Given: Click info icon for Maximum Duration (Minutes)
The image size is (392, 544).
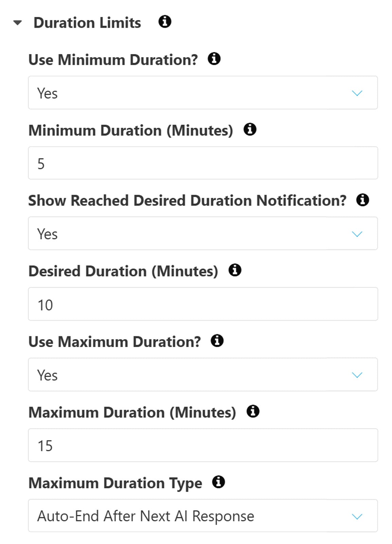Looking at the screenshot, I should pyautogui.click(x=253, y=411).
